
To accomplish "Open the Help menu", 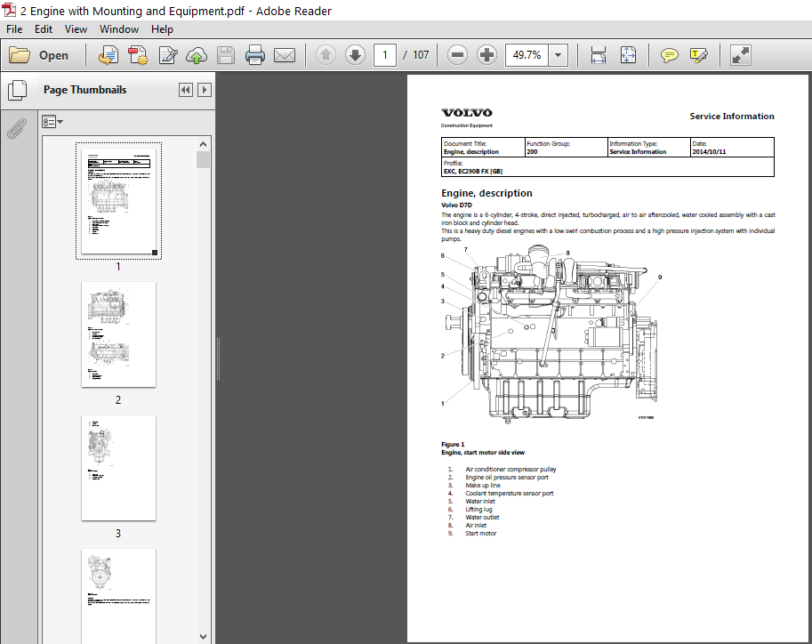I will (x=162, y=29).
